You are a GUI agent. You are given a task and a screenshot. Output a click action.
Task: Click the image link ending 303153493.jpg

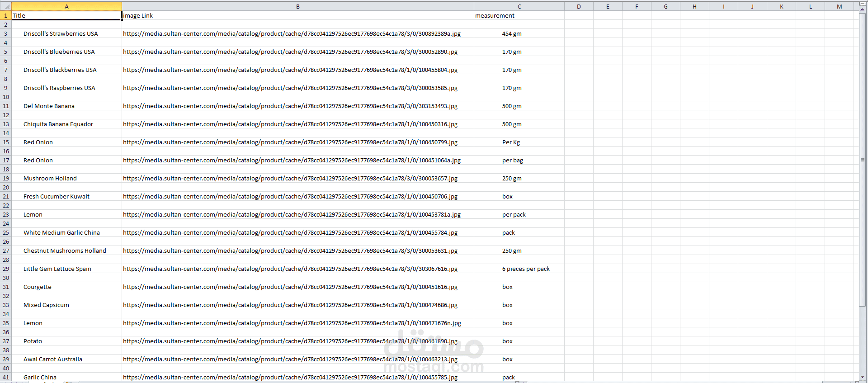(x=290, y=106)
